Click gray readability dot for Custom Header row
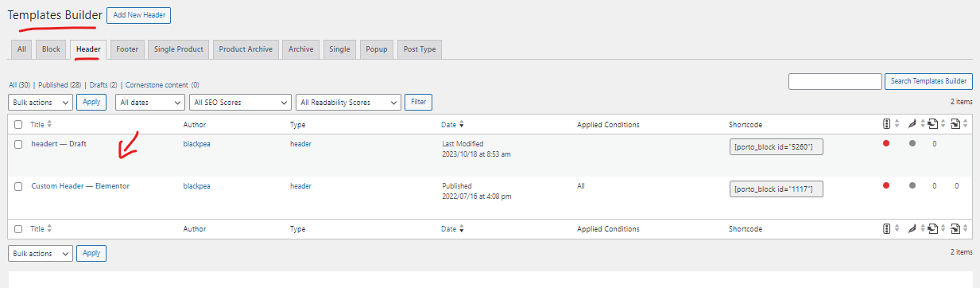The height and width of the screenshot is (288, 980). [x=912, y=185]
